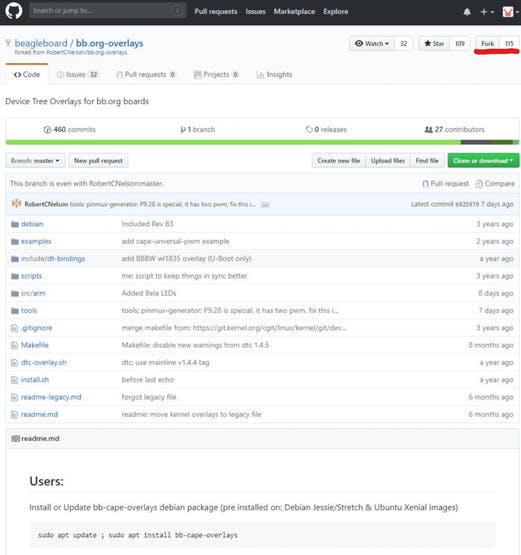521x555 pixels.
Task: Open the .gitignore file
Action: point(36,328)
